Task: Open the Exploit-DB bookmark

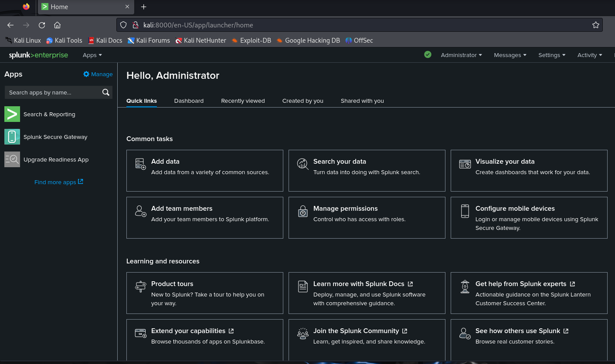Action: pyautogui.click(x=251, y=40)
